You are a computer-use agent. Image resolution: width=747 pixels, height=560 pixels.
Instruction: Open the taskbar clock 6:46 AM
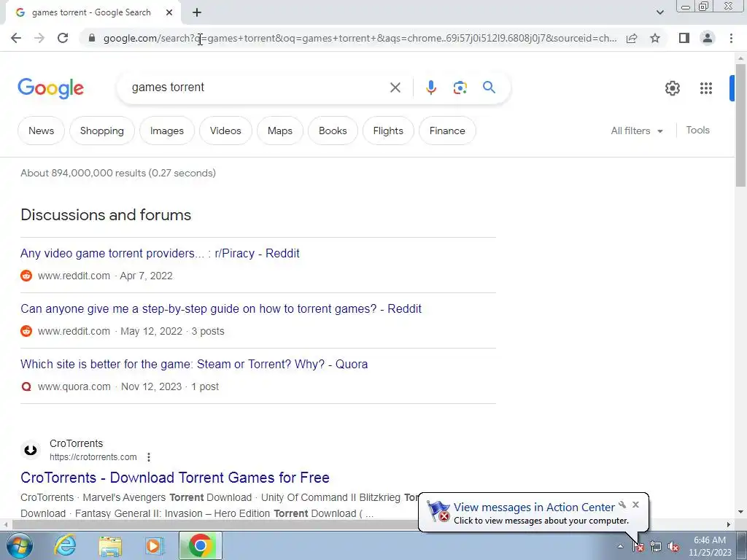(x=710, y=546)
